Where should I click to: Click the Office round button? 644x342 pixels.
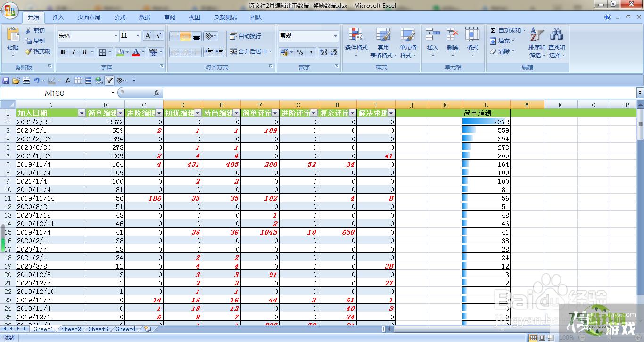(9, 9)
